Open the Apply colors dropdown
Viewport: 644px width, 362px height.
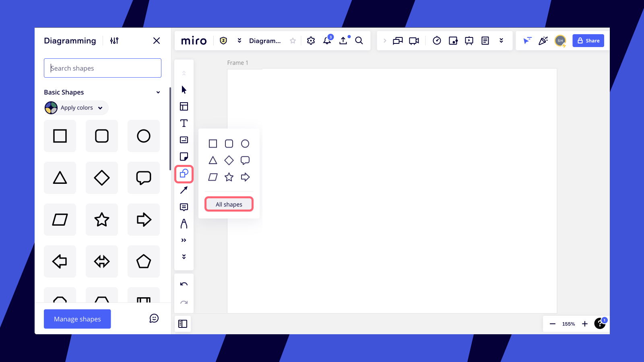tap(76, 108)
